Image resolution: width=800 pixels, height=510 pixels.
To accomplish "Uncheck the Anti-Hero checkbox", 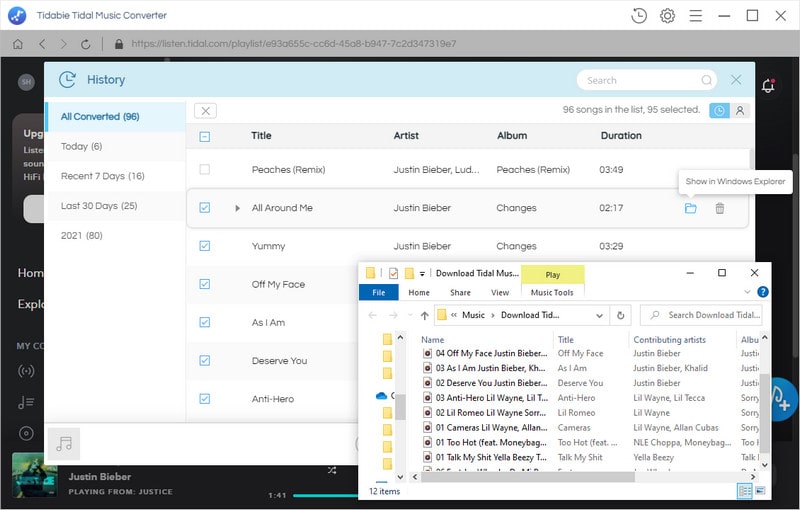I will click(205, 399).
